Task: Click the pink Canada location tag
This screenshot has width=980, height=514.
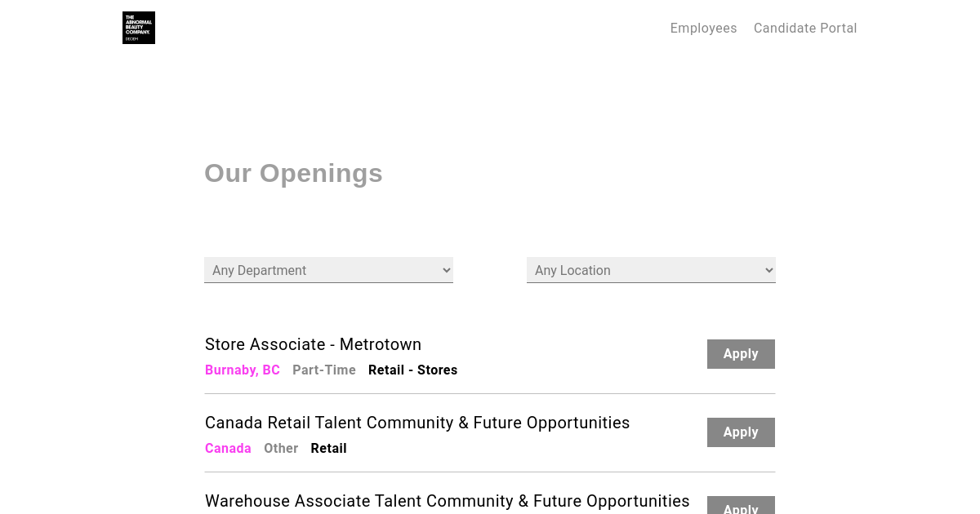Action: point(228,449)
